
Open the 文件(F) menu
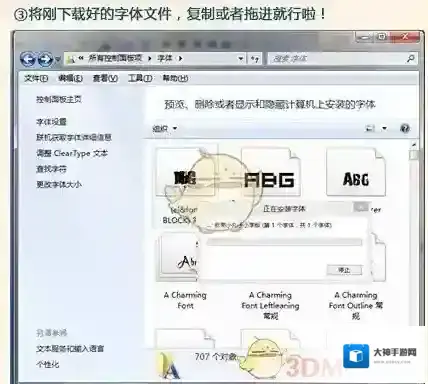tap(36, 78)
